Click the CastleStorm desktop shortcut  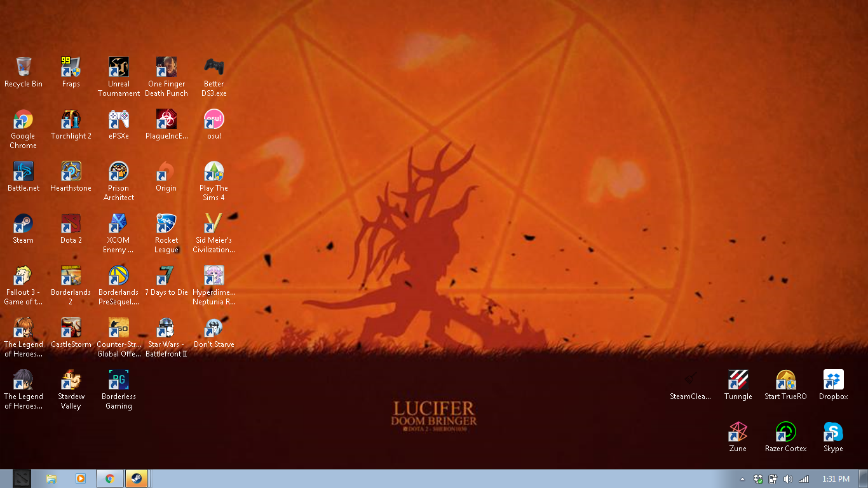tap(71, 327)
